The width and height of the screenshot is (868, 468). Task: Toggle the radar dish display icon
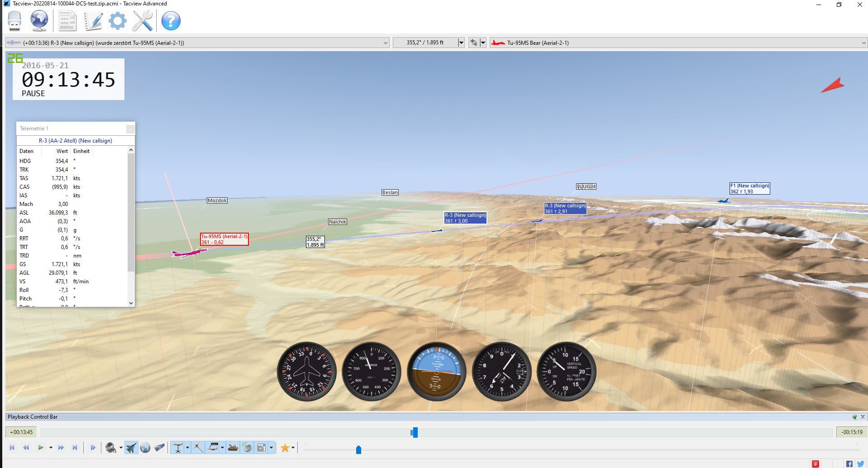pos(247,448)
